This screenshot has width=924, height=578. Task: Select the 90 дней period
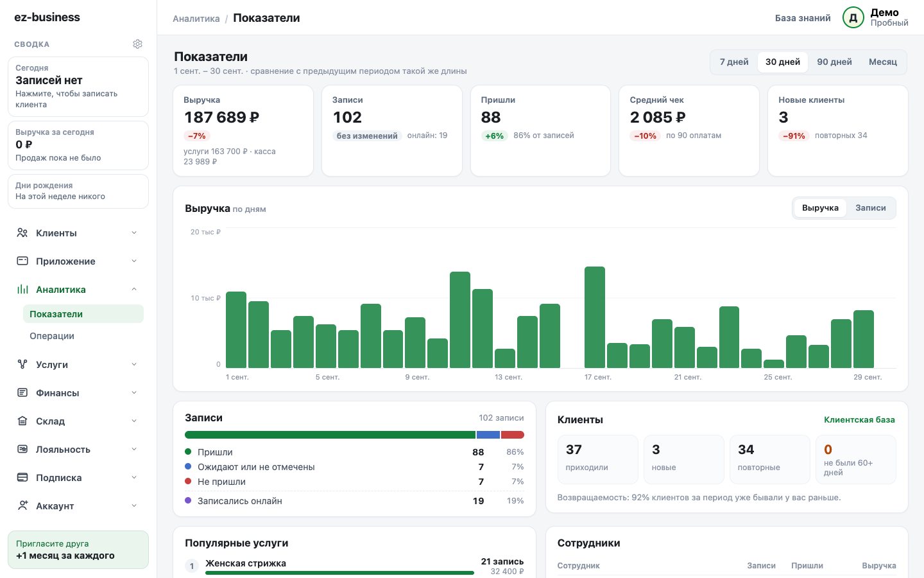[834, 62]
